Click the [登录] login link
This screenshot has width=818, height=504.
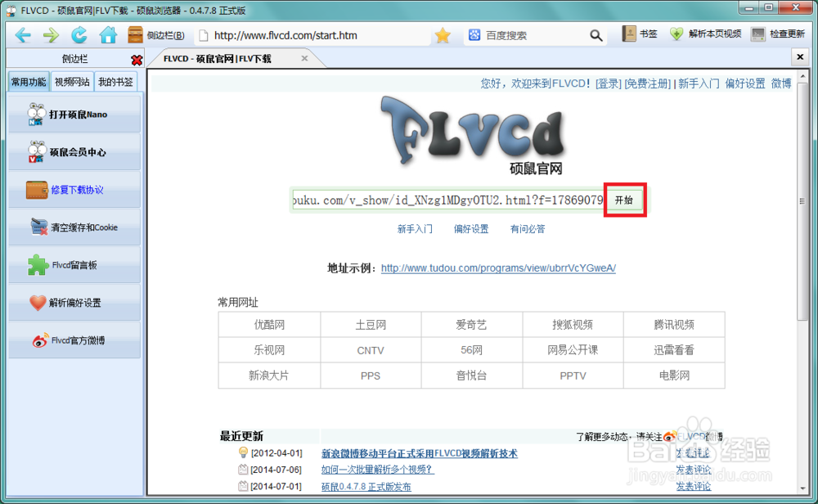point(609,83)
